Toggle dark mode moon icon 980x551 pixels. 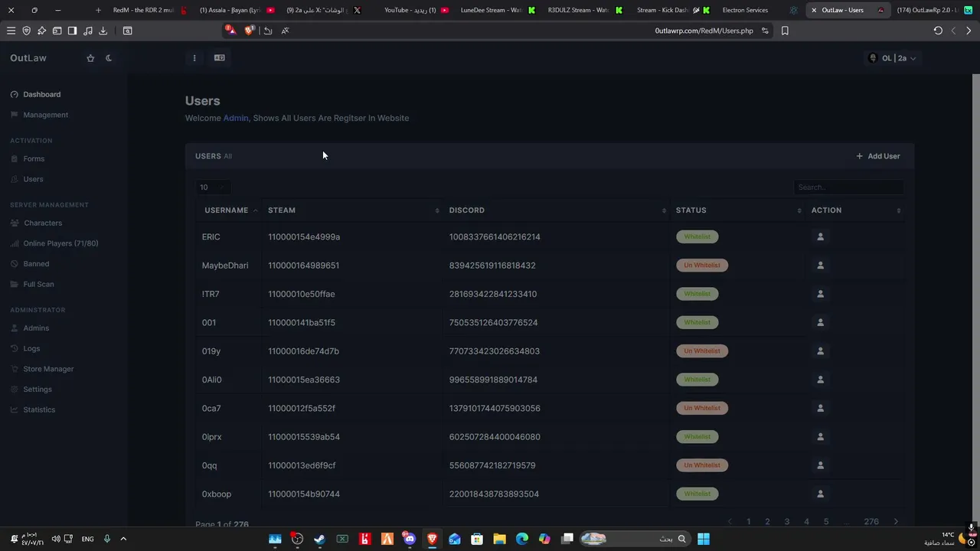[109, 58]
